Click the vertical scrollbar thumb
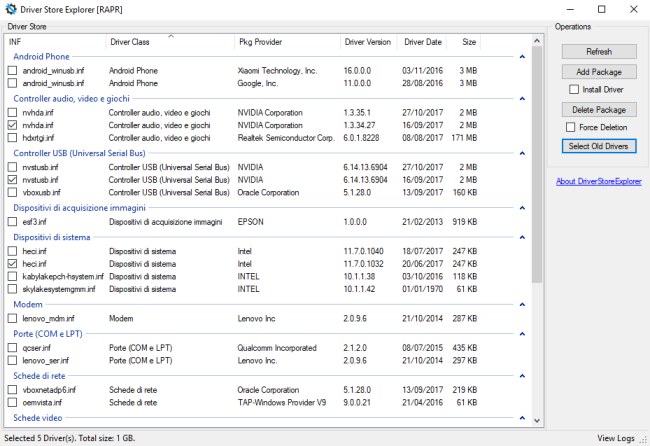 tap(537, 164)
